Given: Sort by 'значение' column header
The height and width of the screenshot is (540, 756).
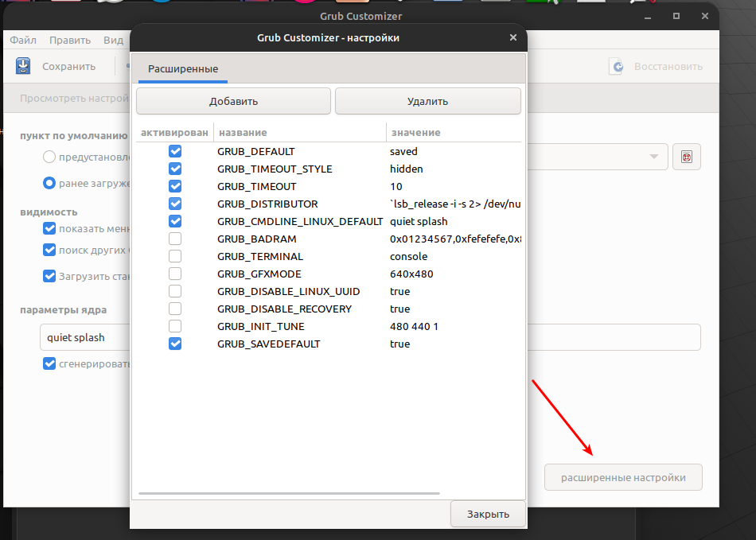Looking at the screenshot, I should pos(454,133).
